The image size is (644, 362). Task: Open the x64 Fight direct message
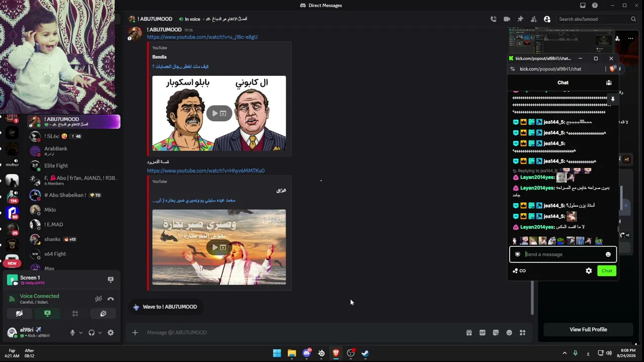click(73, 254)
